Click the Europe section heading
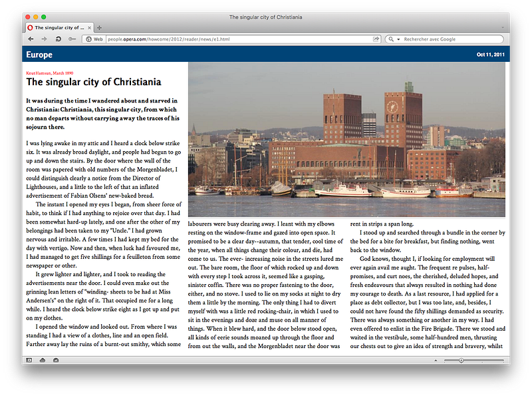The image size is (532, 396). tap(39, 55)
